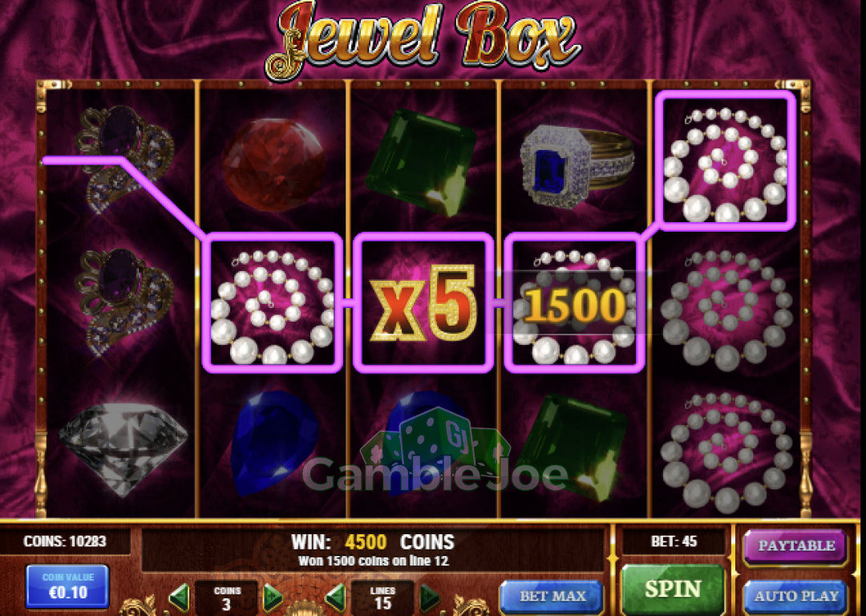The image size is (866, 616).
Task: Open the PAYTABLE
Action: (796, 546)
